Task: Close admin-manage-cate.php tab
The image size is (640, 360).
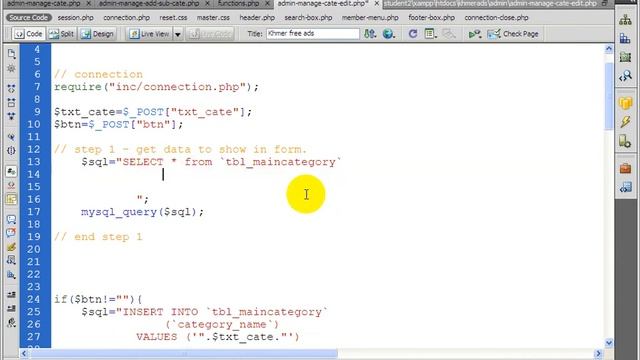Action: 89,3
